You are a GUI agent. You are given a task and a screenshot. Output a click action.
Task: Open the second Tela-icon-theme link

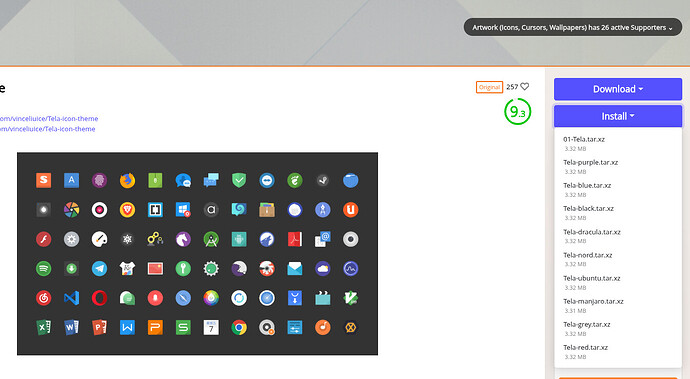tap(47, 129)
